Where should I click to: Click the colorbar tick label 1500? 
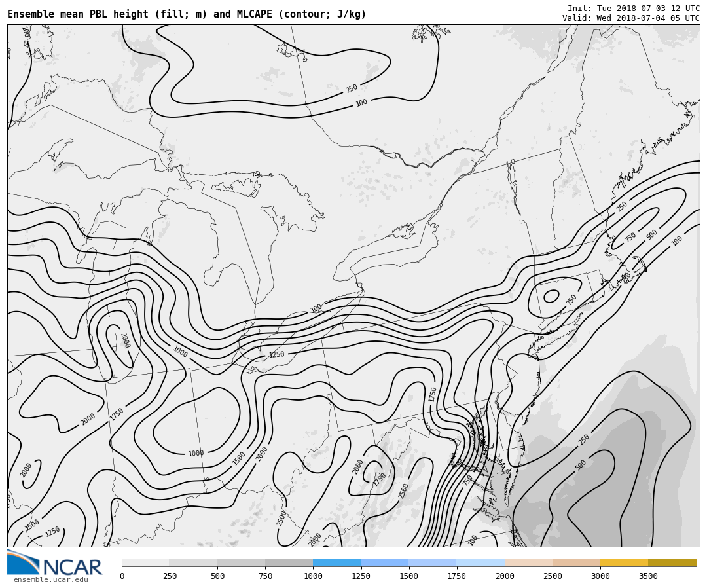409,576
